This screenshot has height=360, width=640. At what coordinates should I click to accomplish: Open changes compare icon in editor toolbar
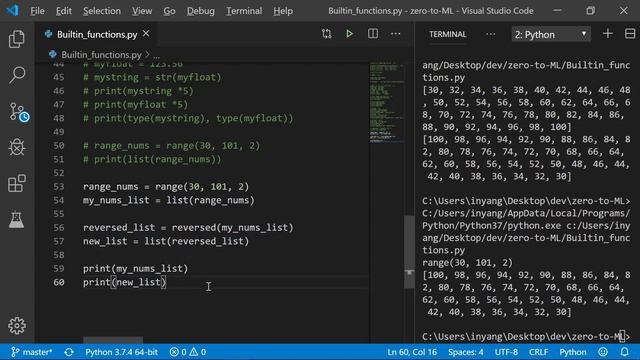[x=327, y=34]
